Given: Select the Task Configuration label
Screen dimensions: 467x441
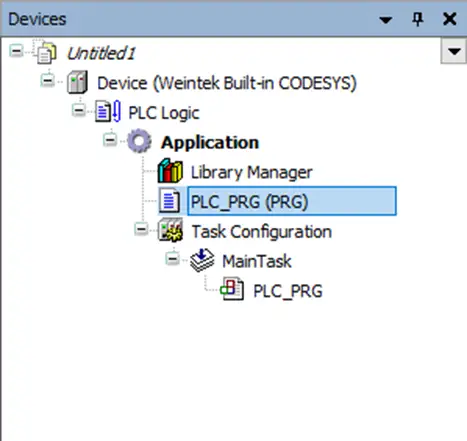Looking at the screenshot, I should click(262, 232).
